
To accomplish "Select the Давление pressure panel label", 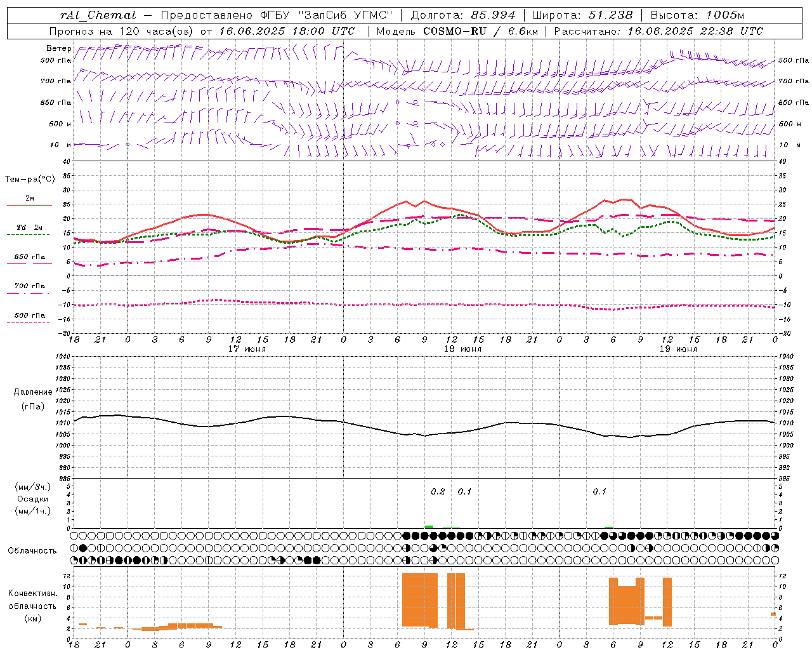I will pyautogui.click(x=33, y=392).
